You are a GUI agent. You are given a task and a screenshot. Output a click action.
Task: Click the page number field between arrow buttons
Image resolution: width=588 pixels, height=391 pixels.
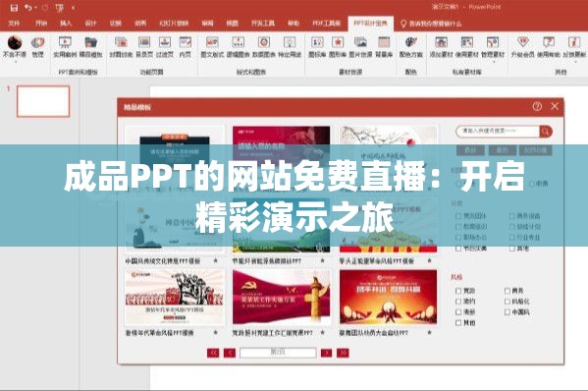[278, 353]
